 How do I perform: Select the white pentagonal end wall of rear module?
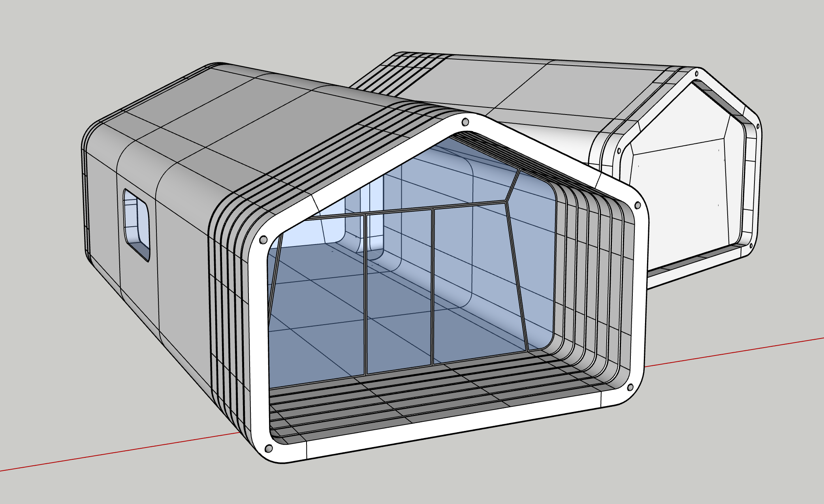[x=679, y=197]
